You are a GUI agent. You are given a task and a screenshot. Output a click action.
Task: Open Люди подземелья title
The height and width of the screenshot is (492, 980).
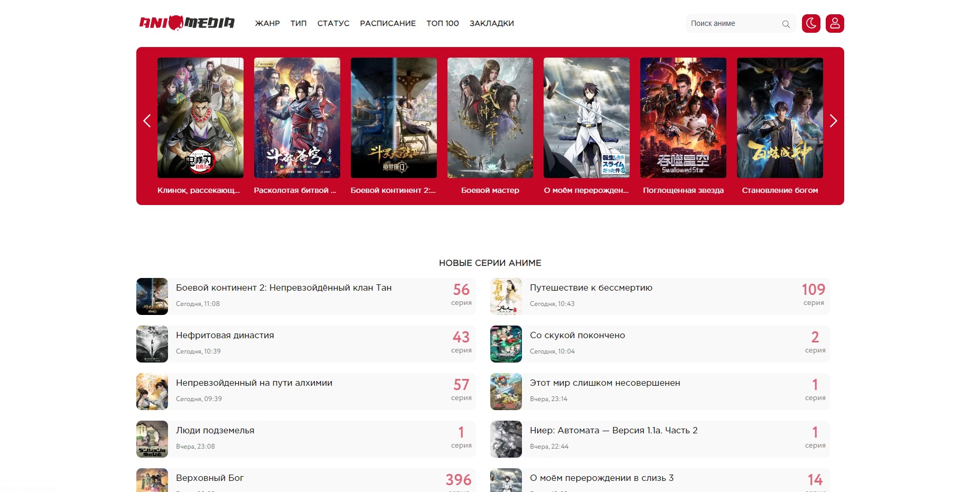[215, 430]
